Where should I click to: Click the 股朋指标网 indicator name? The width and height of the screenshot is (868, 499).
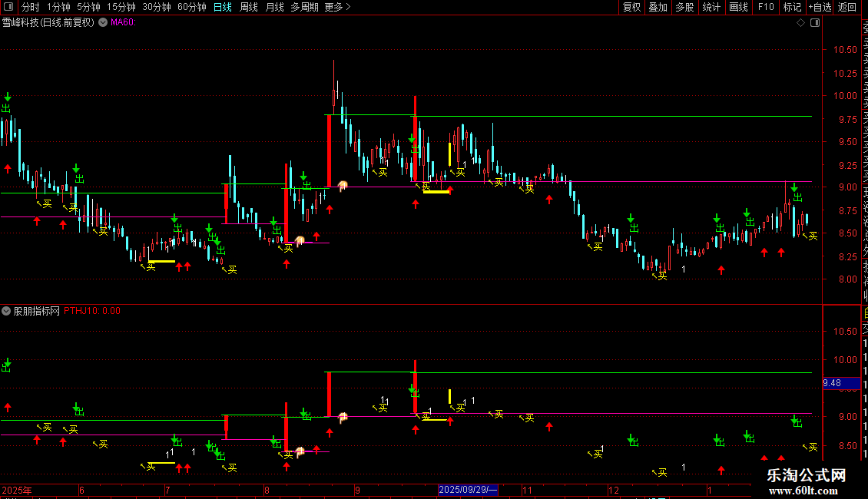(x=37, y=311)
